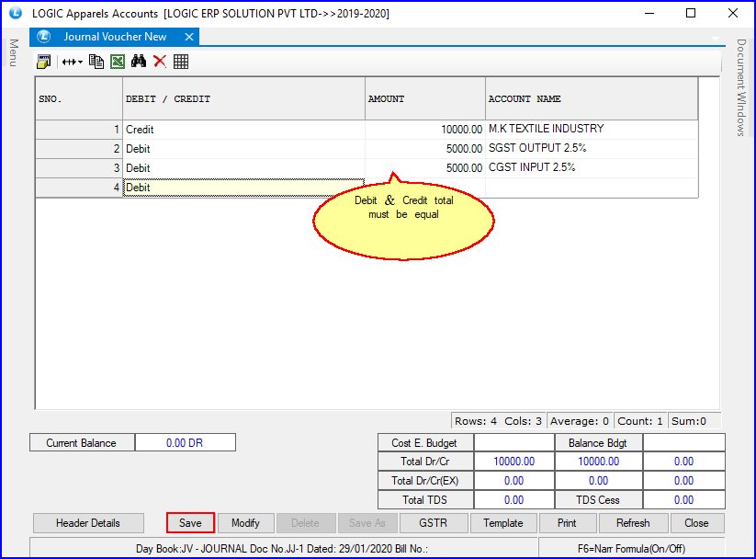Click the DEBIT / CREDIT column header
The image size is (756, 559).
[244, 99]
